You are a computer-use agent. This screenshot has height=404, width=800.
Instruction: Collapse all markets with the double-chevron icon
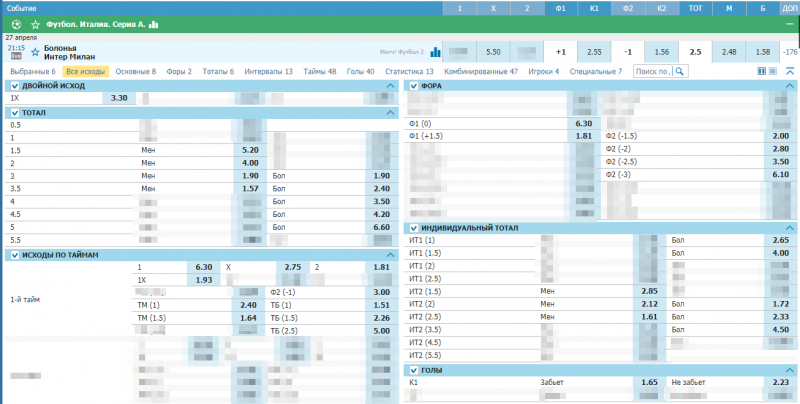790,72
